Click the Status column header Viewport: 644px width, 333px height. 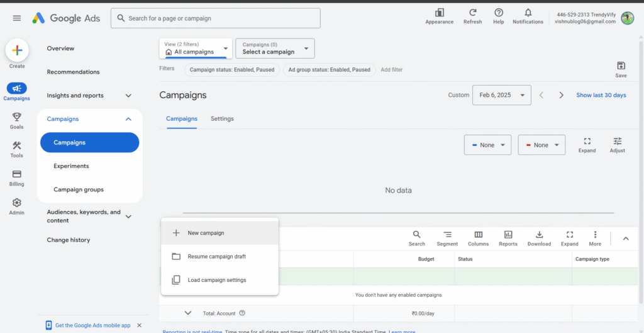click(x=465, y=259)
